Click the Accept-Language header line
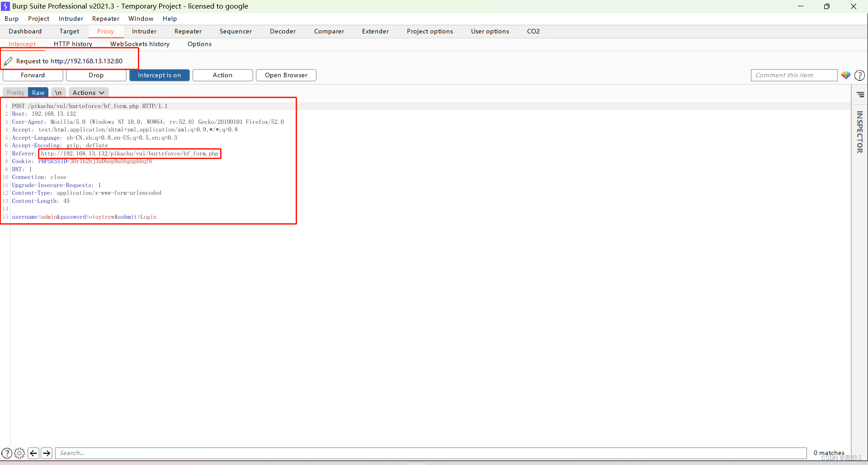The height and width of the screenshot is (465, 868). click(95, 138)
